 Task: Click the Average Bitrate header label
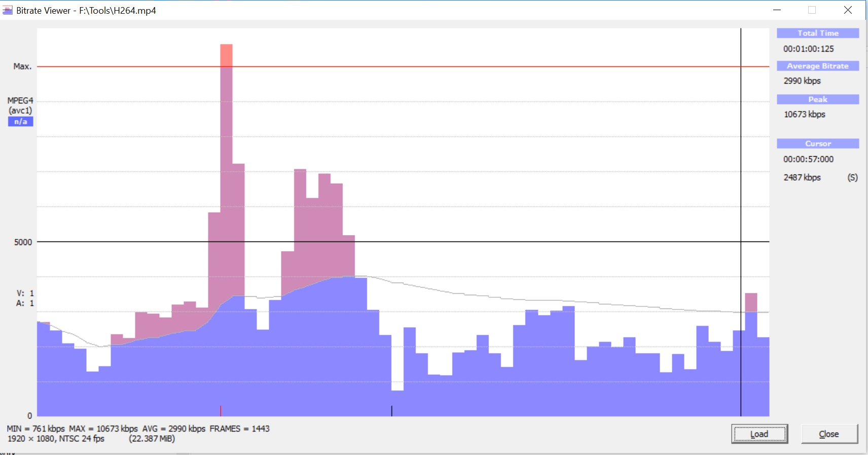[818, 66]
